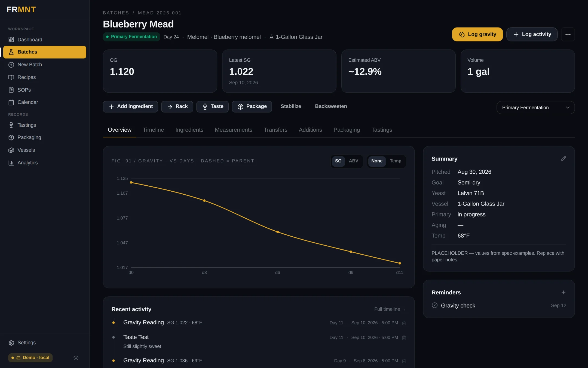Click the 'Still slightly sweet' note

(142, 346)
